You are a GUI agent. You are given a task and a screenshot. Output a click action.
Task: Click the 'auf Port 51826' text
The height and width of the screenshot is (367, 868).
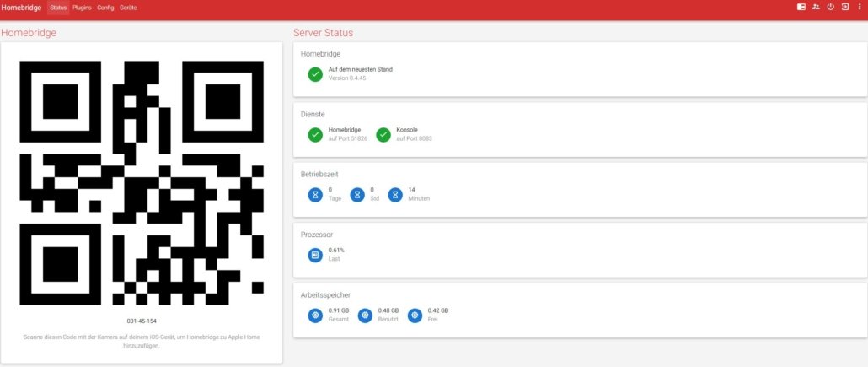click(348, 138)
